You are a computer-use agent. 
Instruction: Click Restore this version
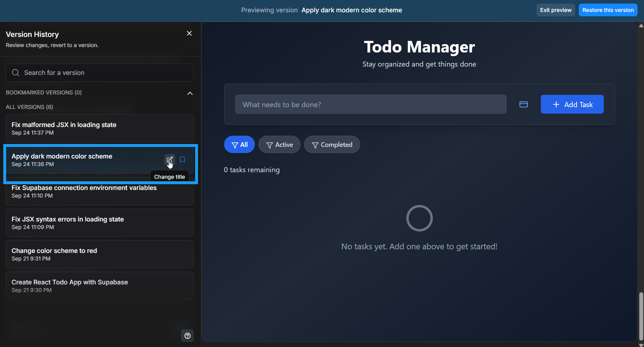click(608, 10)
